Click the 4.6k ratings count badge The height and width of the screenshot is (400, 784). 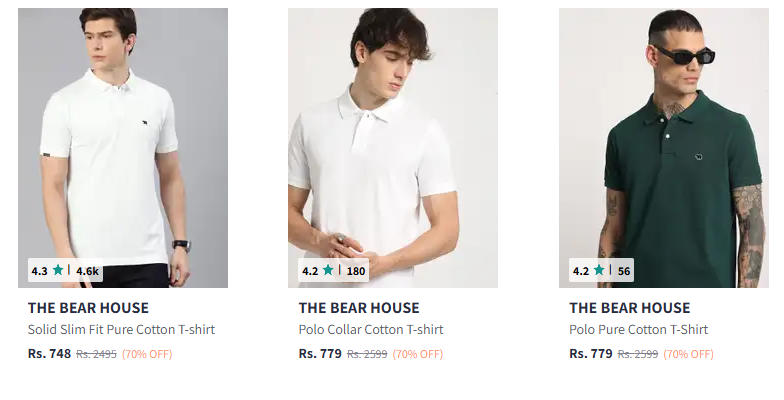pos(88,271)
